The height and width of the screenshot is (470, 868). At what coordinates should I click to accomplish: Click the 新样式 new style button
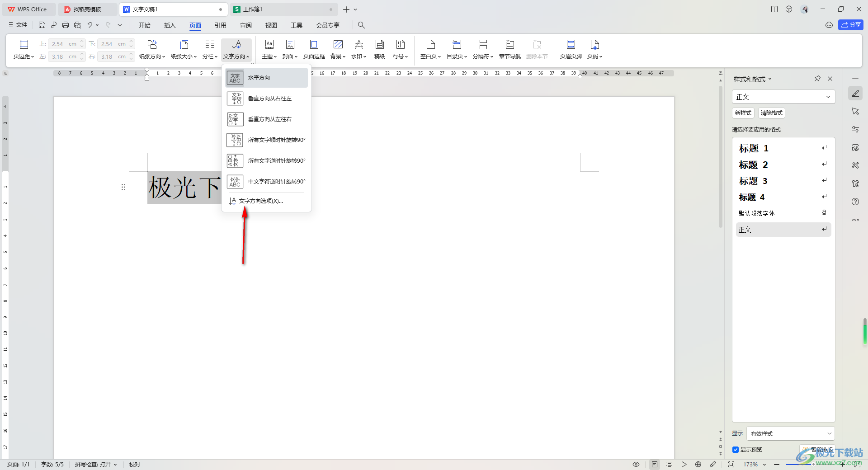[x=743, y=113]
